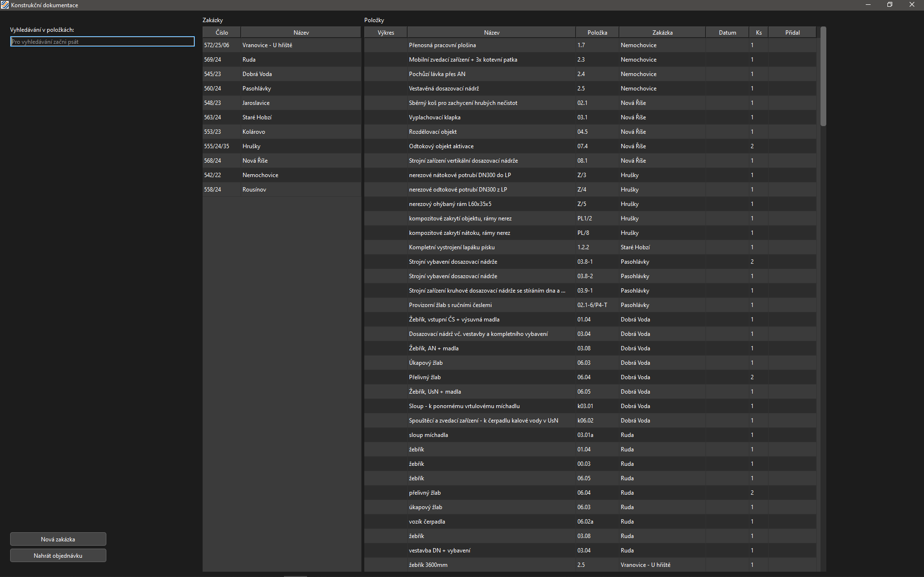Sort items by the Zakázka column header

click(x=662, y=32)
